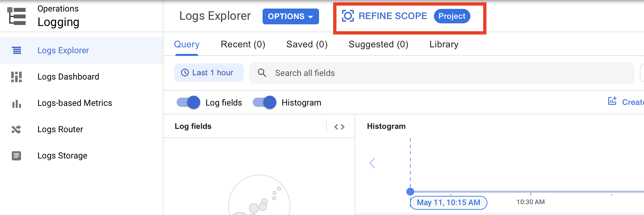Click the magnifier icon in search bar

[x=262, y=73]
